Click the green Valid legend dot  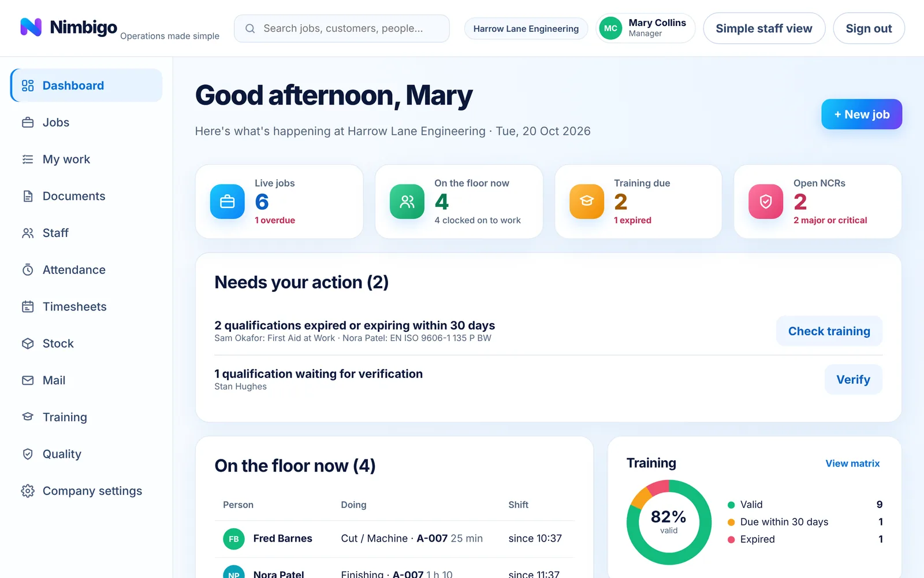[731, 505]
